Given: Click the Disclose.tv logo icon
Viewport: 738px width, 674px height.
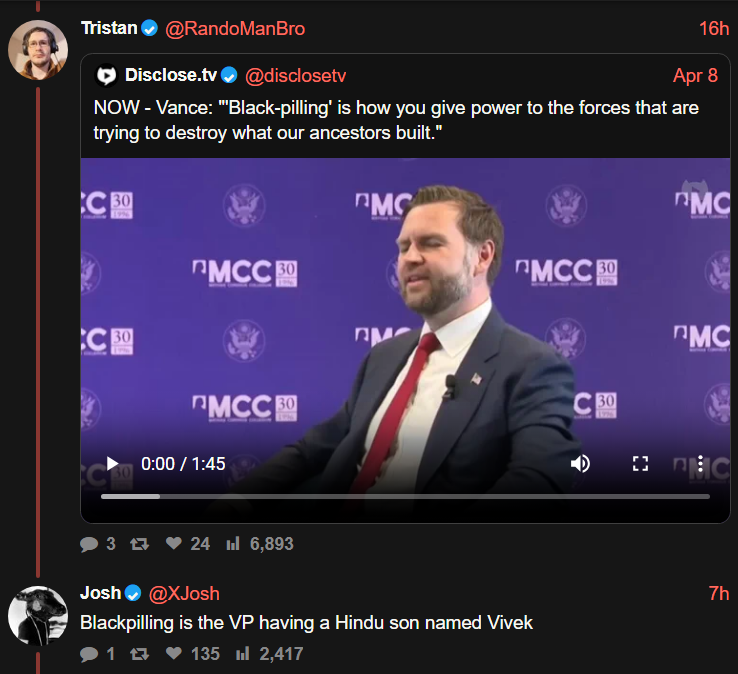Looking at the screenshot, I should point(106,76).
